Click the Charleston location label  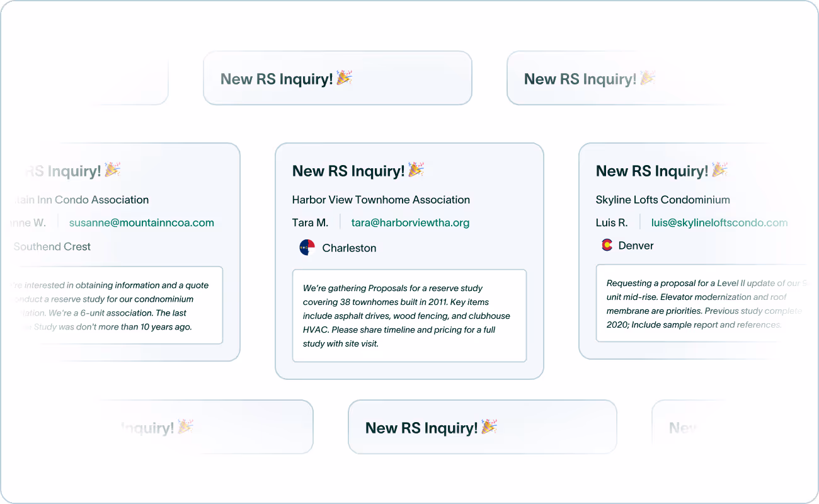[349, 248]
